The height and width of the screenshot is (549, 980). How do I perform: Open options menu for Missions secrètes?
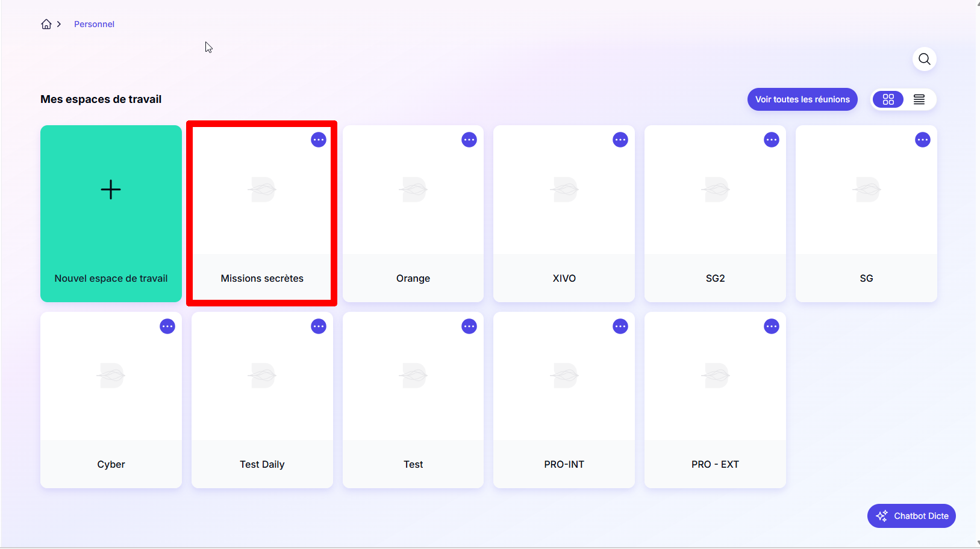click(x=319, y=140)
